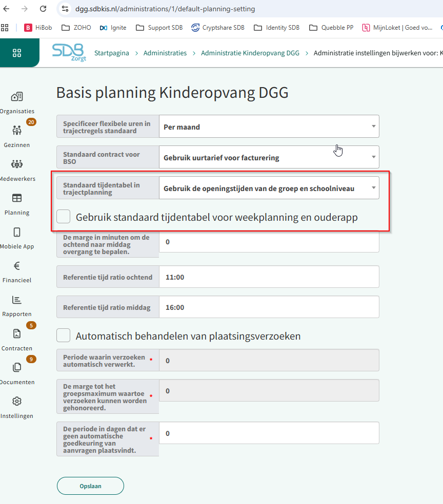Click the Opslaan button
The width and height of the screenshot is (443, 504).
pos(90,486)
